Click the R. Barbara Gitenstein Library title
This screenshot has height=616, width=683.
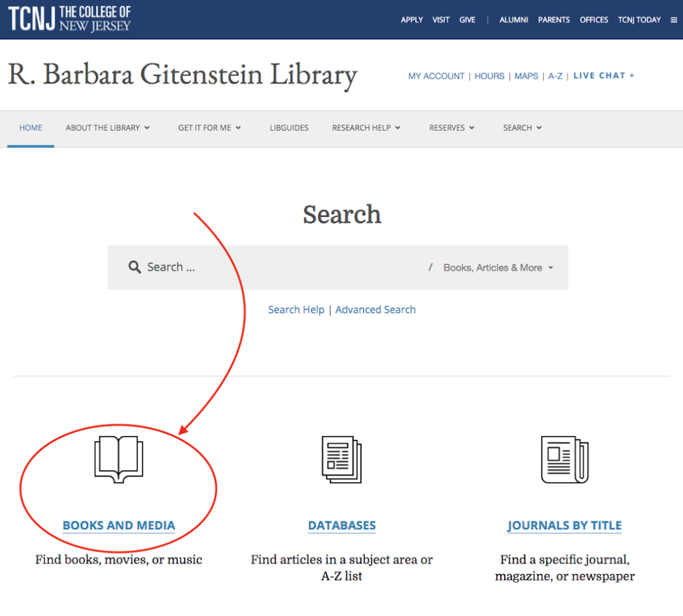pos(183,75)
